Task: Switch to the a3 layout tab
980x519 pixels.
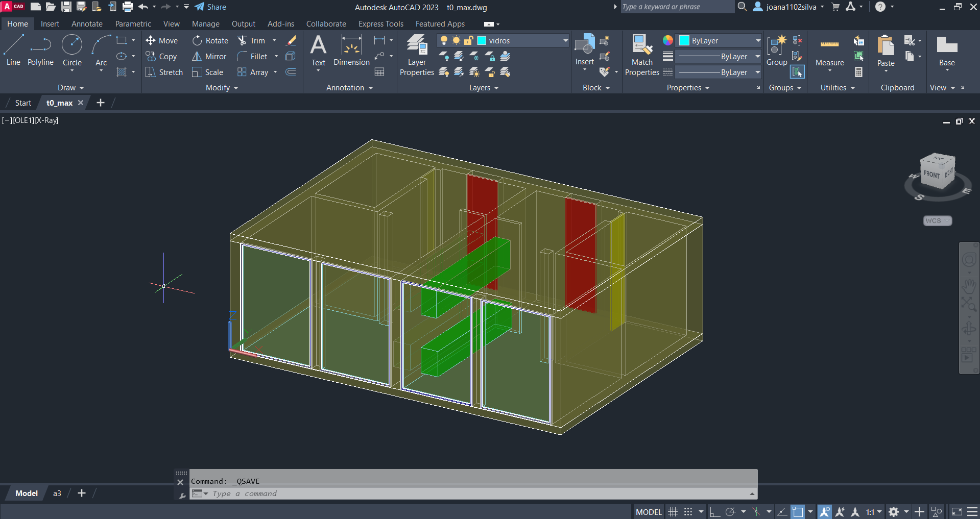Action: point(57,493)
